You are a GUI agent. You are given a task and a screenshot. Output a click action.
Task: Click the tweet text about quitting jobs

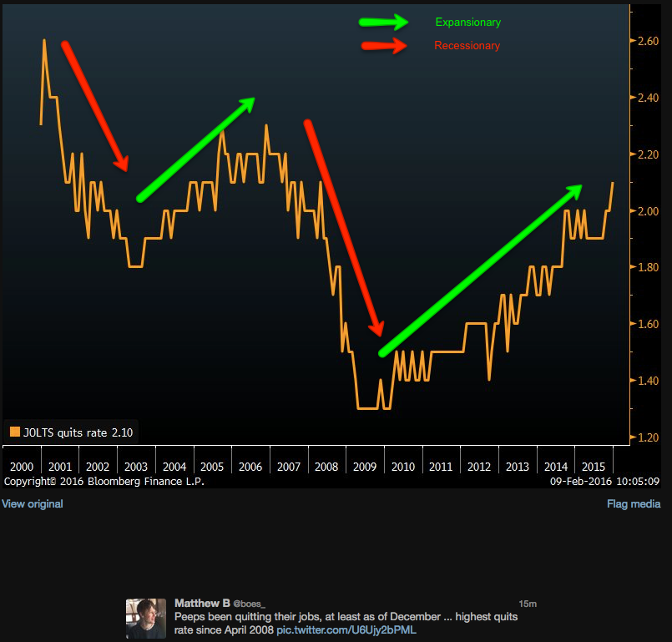[x=346, y=623]
